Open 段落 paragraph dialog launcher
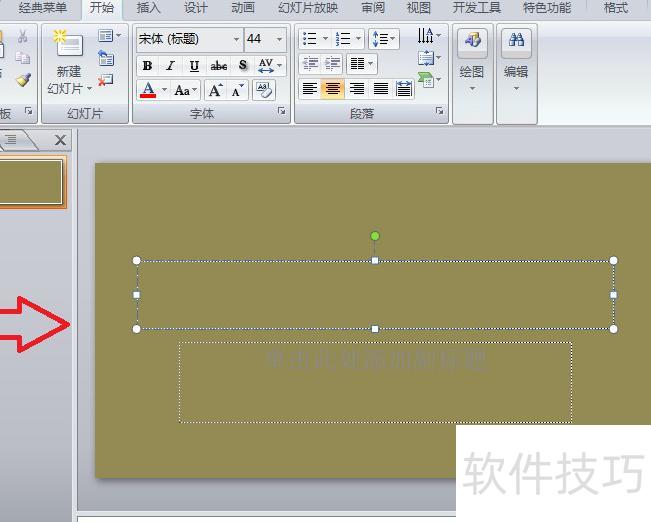 pos(439,110)
